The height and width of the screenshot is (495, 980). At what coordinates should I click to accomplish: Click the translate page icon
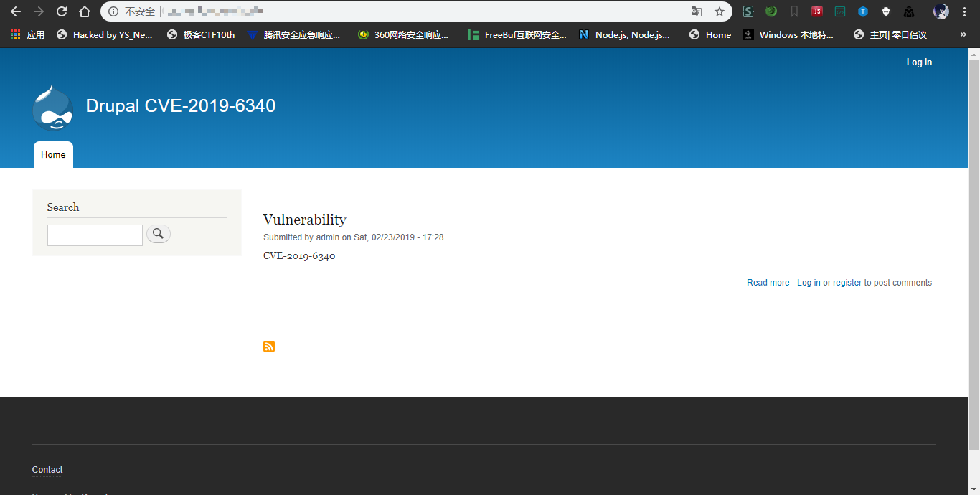click(x=696, y=11)
